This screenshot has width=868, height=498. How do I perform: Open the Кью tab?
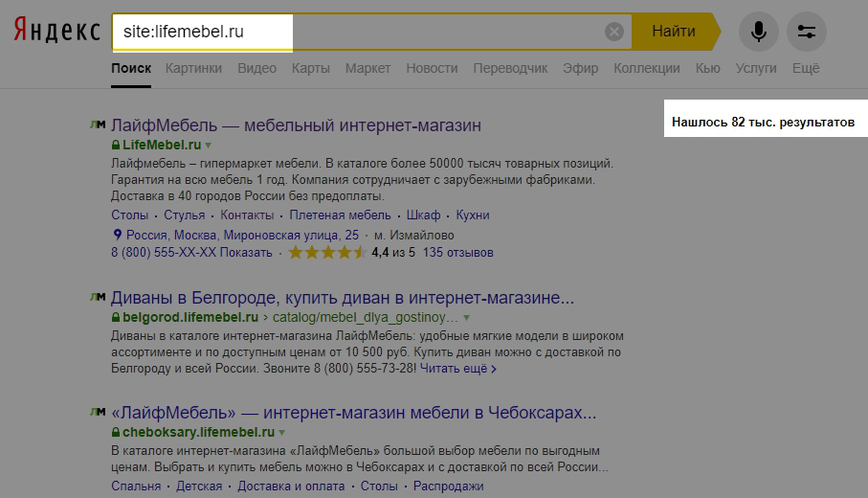(707, 68)
